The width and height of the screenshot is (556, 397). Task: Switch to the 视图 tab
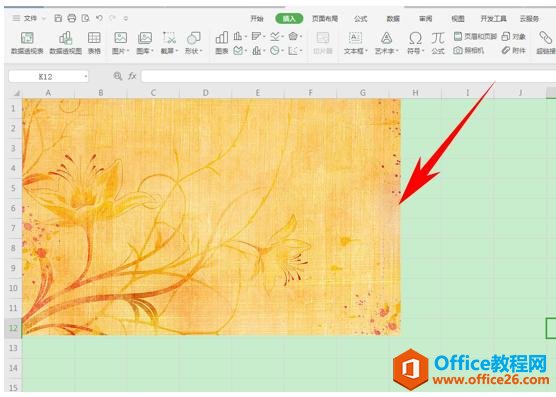pos(458,18)
